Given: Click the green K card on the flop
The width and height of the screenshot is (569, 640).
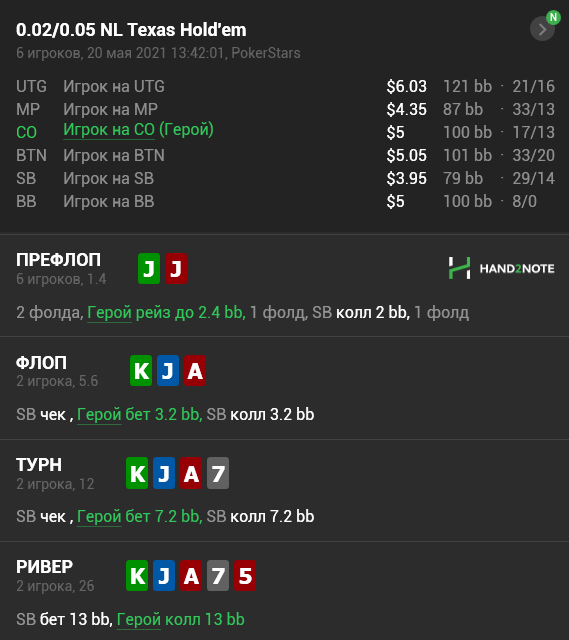Looking at the screenshot, I should (141, 371).
